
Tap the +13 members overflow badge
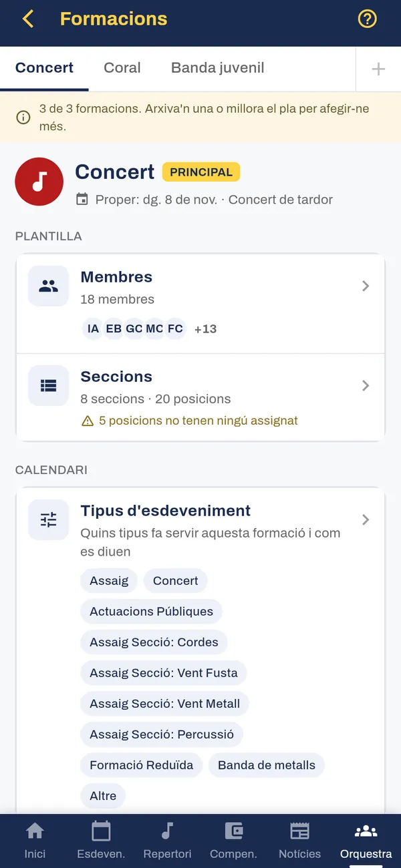click(205, 329)
